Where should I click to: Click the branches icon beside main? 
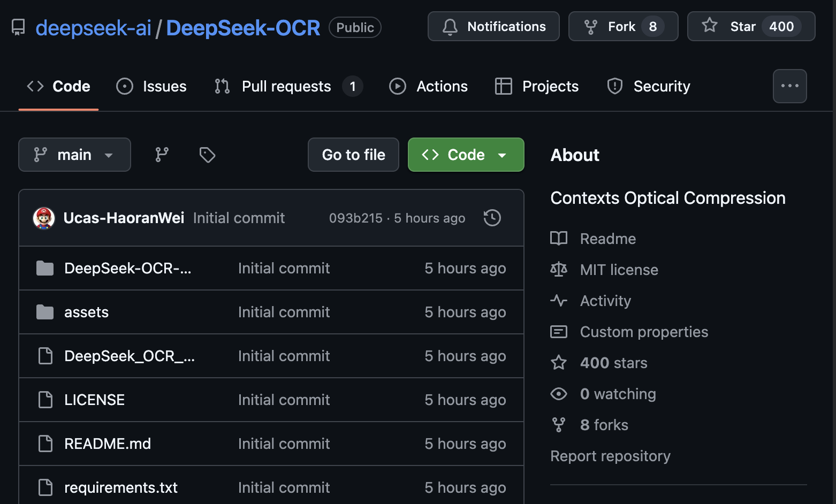pyautogui.click(x=162, y=155)
